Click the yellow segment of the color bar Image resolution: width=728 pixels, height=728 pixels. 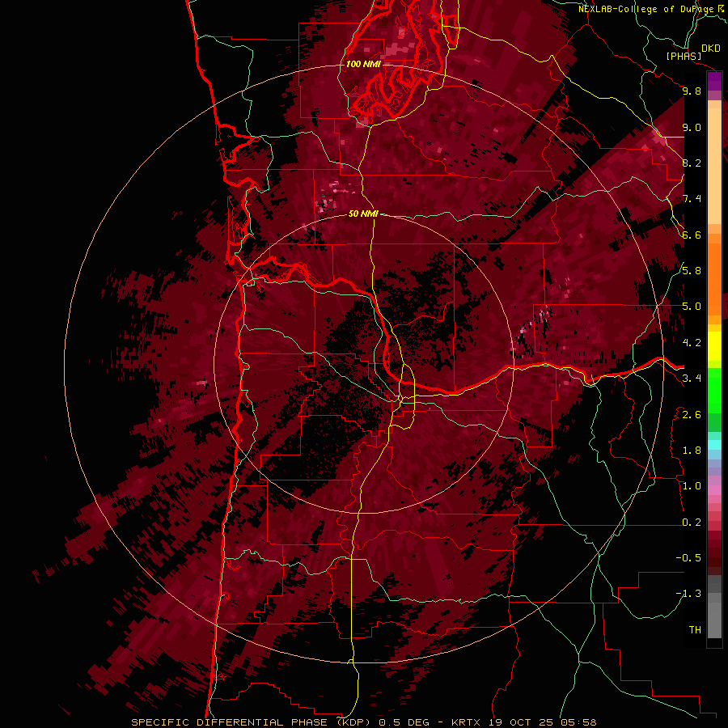pyautogui.click(x=714, y=346)
